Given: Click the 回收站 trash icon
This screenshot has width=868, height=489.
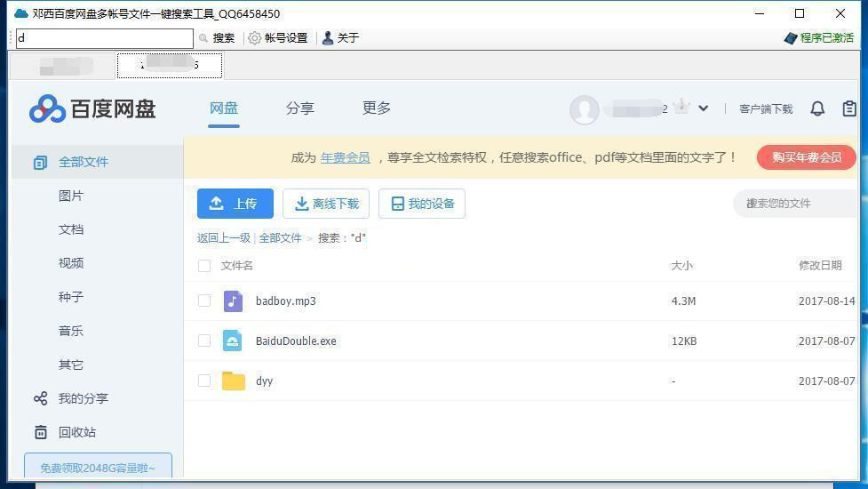Looking at the screenshot, I should [x=40, y=432].
